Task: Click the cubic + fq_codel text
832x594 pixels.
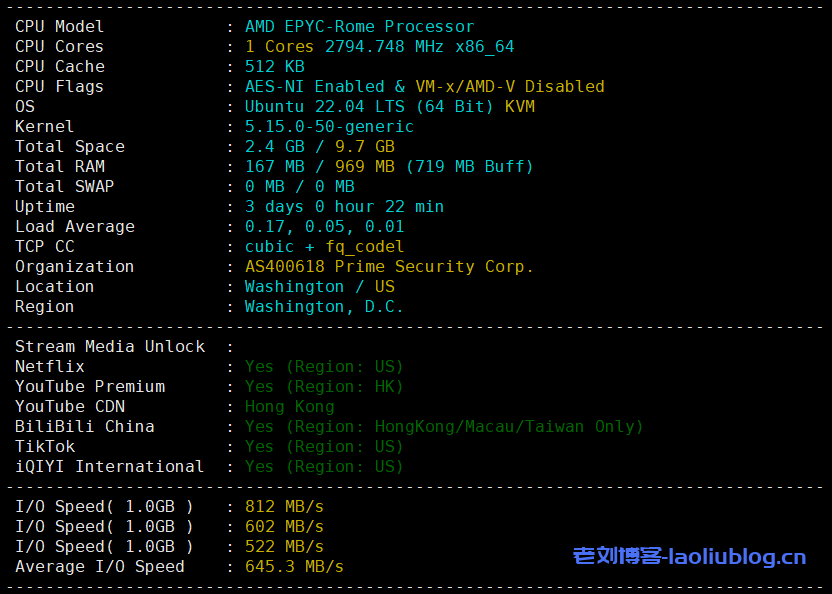Action: pyautogui.click(x=324, y=247)
